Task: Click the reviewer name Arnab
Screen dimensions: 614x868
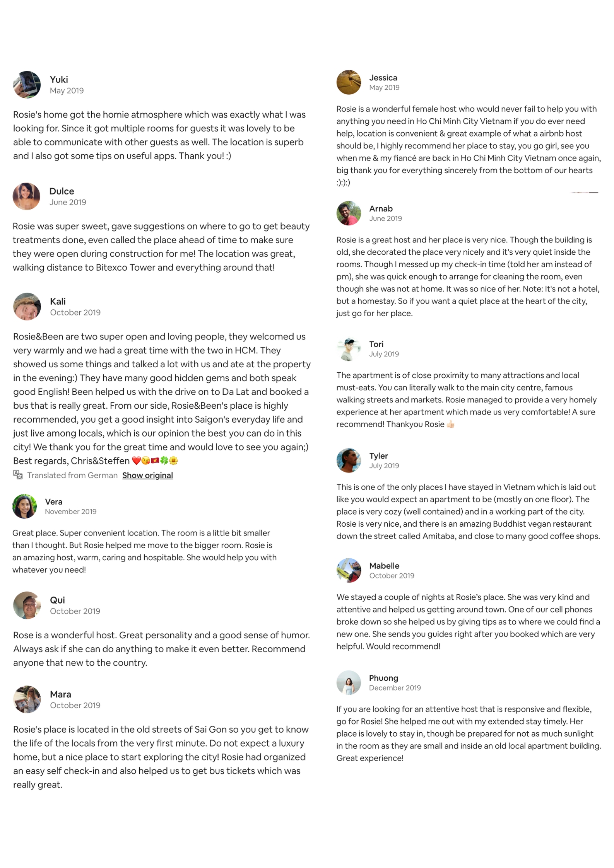Action: tap(381, 208)
